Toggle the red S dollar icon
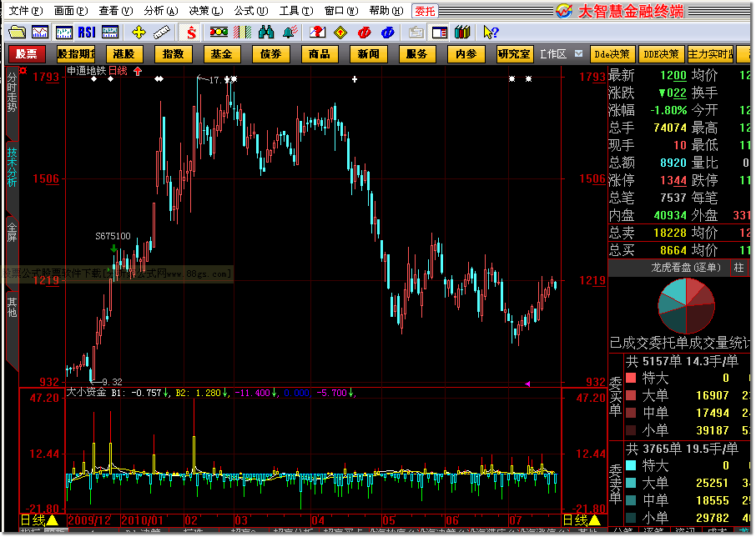 [191, 33]
